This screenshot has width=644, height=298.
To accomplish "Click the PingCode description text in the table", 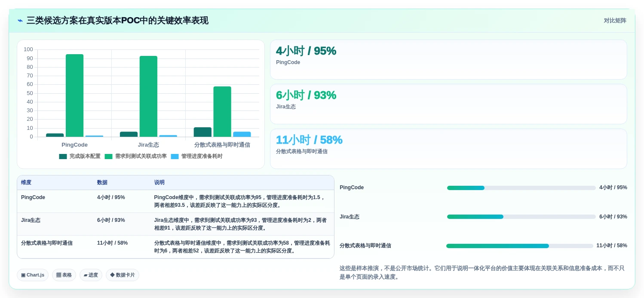I will [x=240, y=201].
